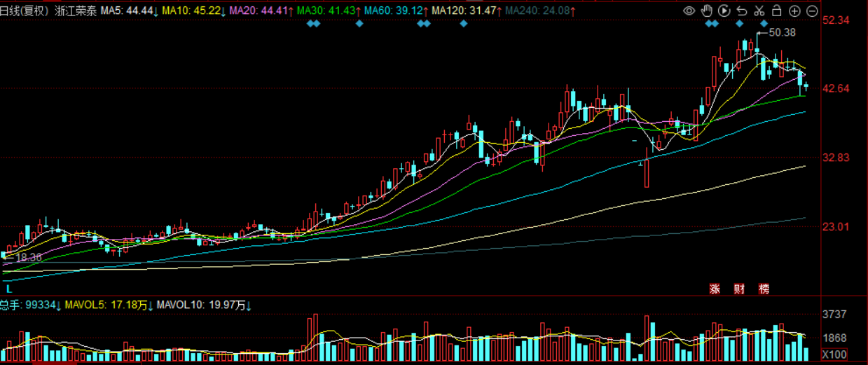
Task: Click the 50.38 high price label
Action: (783, 32)
